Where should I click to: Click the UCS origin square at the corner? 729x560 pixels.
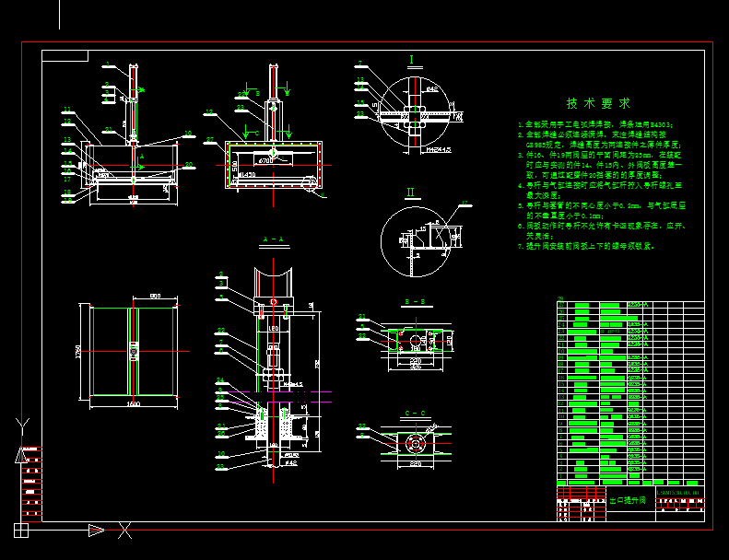click(x=21, y=531)
